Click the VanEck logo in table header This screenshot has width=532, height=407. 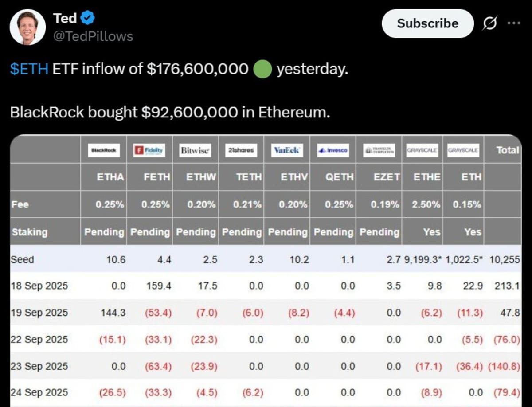(x=287, y=150)
